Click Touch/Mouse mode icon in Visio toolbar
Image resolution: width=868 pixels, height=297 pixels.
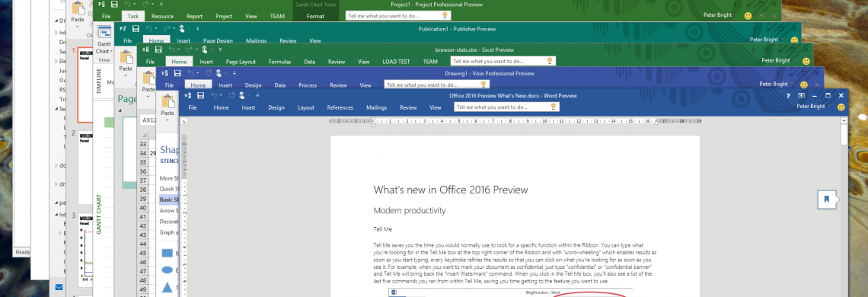pyautogui.click(x=219, y=72)
